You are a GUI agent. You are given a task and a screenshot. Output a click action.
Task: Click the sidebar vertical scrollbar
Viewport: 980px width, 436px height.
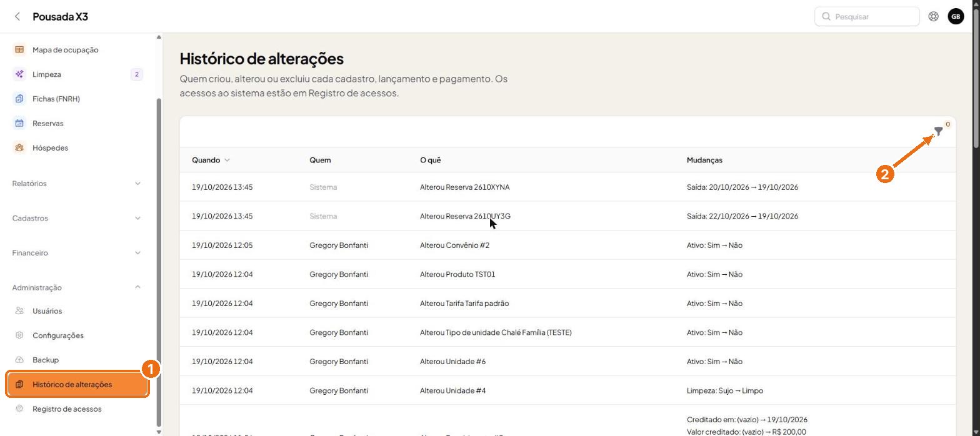(x=159, y=262)
